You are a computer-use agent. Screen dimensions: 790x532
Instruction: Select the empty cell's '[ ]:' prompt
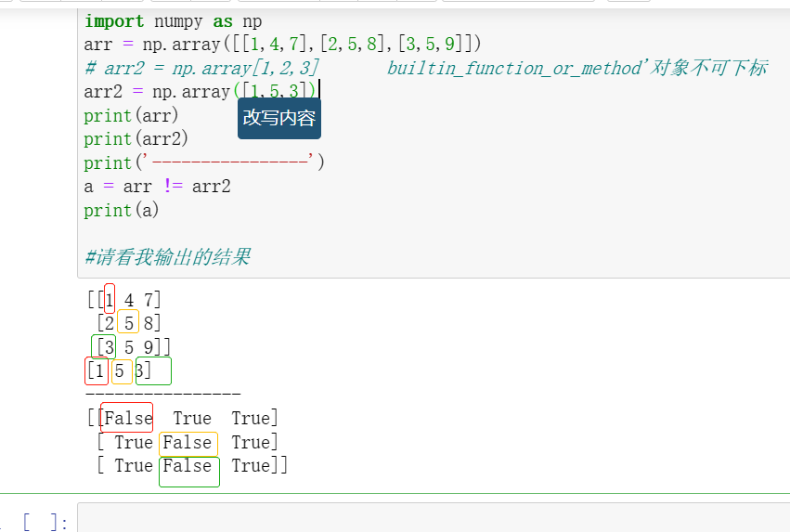45,522
